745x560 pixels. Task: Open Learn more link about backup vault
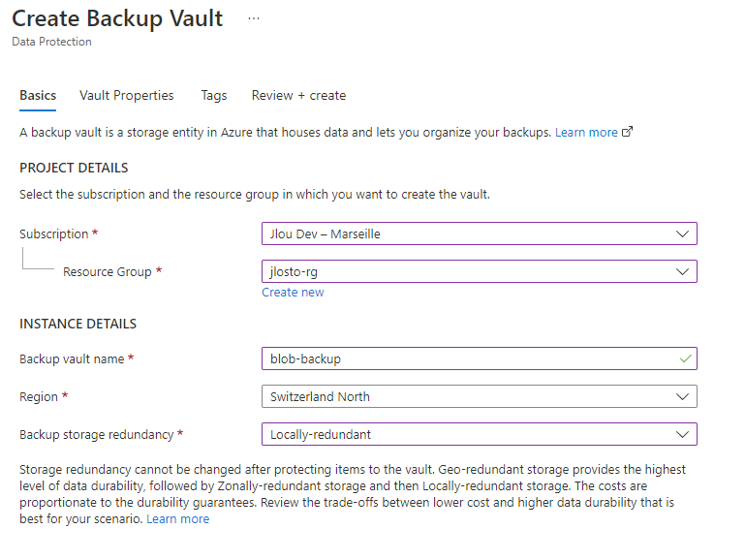pyautogui.click(x=586, y=132)
